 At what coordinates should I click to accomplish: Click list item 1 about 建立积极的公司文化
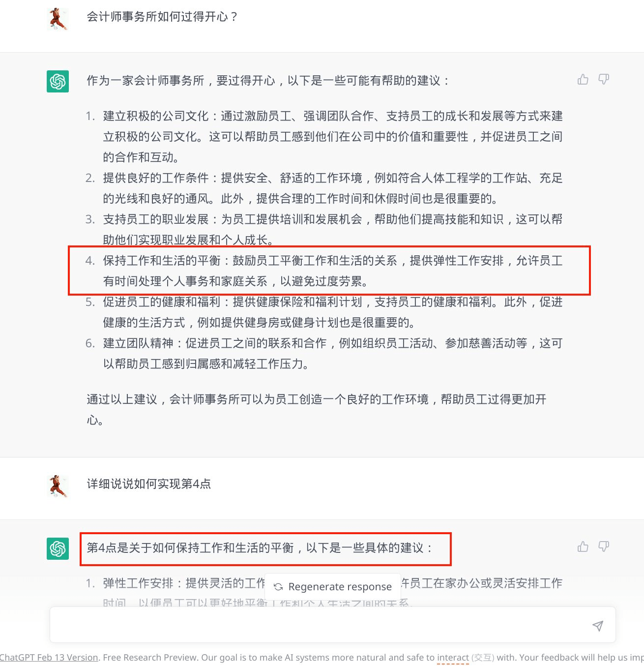coord(324,136)
